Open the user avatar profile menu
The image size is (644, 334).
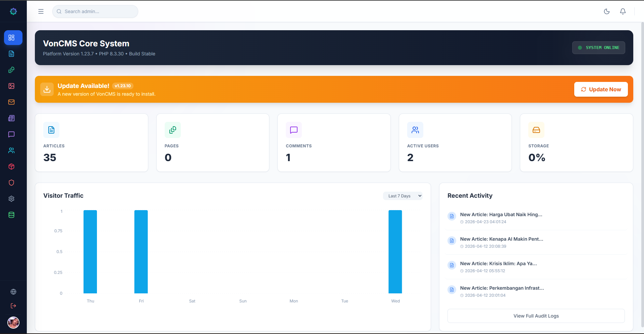click(x=13, y=323)
